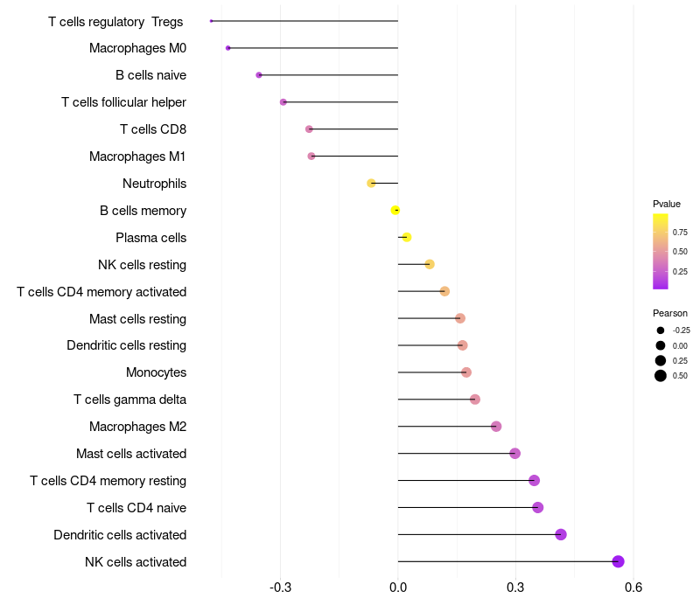Click the T cells CD4 naive dot

pos(538,508)
